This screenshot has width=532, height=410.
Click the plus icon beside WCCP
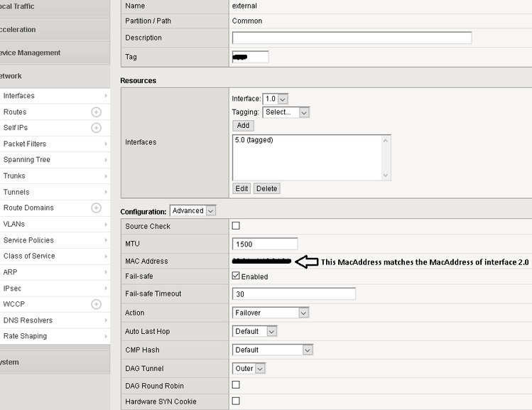pyautogui.click(x=96, y=304)
